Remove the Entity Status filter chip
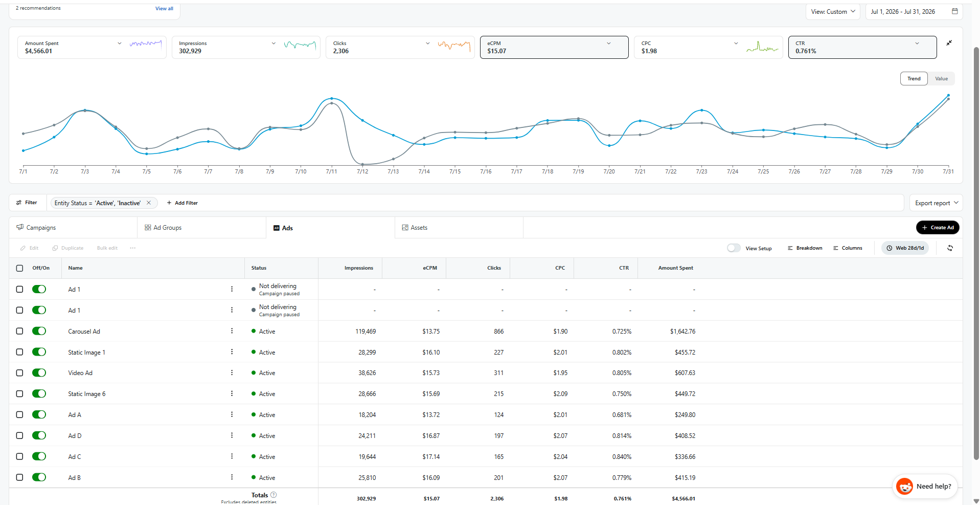 [x=149, y=203]
